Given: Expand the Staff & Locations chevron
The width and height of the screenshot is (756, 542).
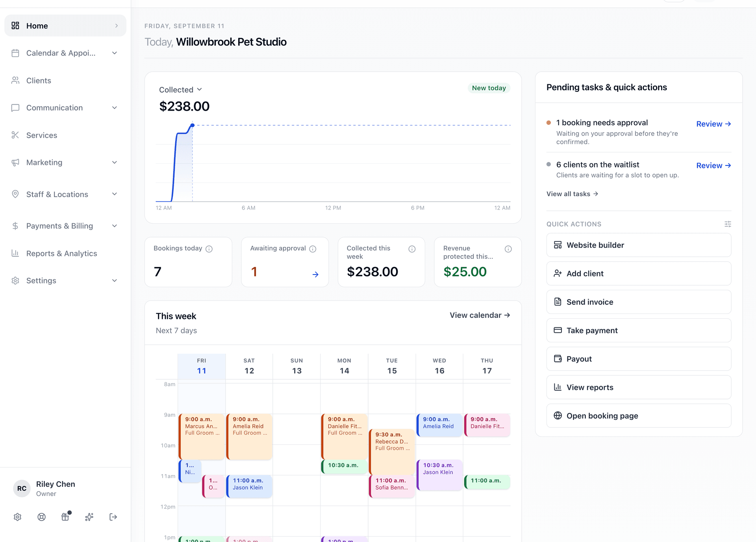Looking at the screenshot, I should click(x=115, y=194).
